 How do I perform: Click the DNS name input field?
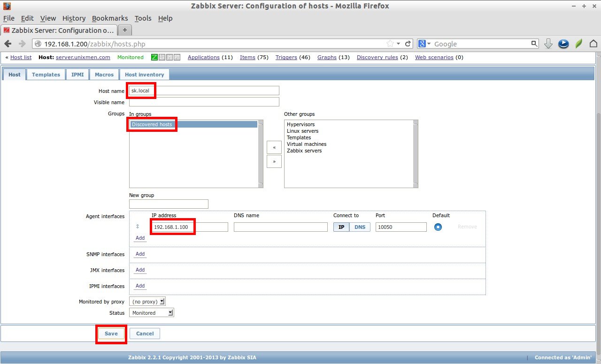pos(281,227)
